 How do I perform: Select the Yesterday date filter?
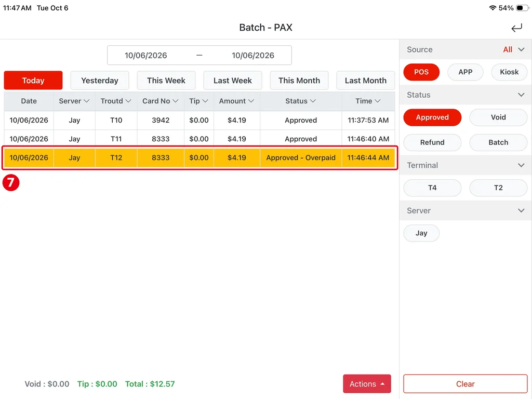tap(100, 81)
